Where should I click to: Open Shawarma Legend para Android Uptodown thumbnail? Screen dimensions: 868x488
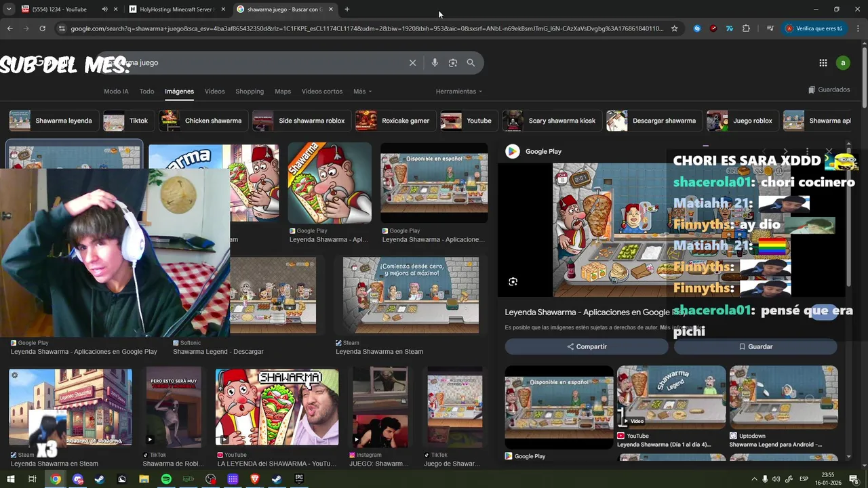tap(783, 396)
